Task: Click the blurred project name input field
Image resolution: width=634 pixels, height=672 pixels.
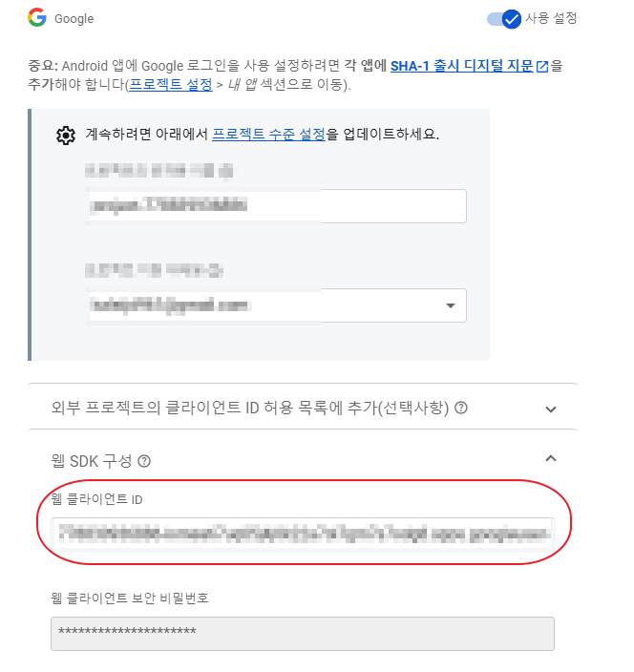Action: click(276, 206)
